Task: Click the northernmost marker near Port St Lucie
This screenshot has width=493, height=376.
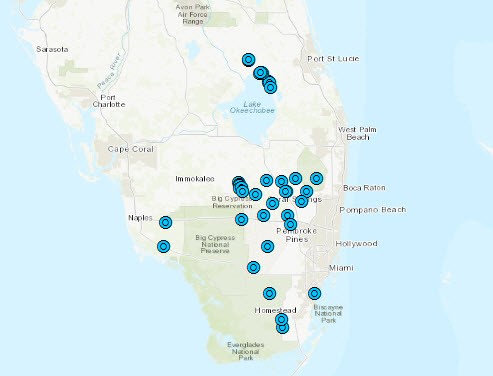Action: click(248, 60)
